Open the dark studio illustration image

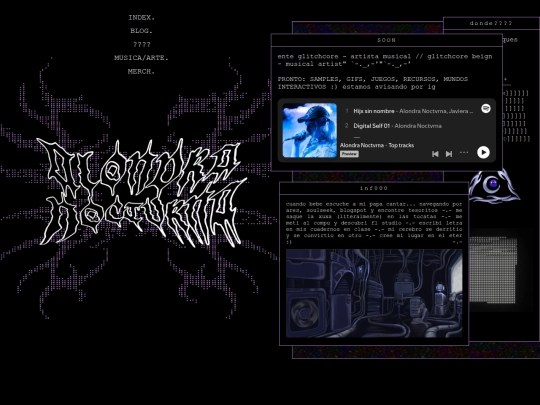coord(374,293)
